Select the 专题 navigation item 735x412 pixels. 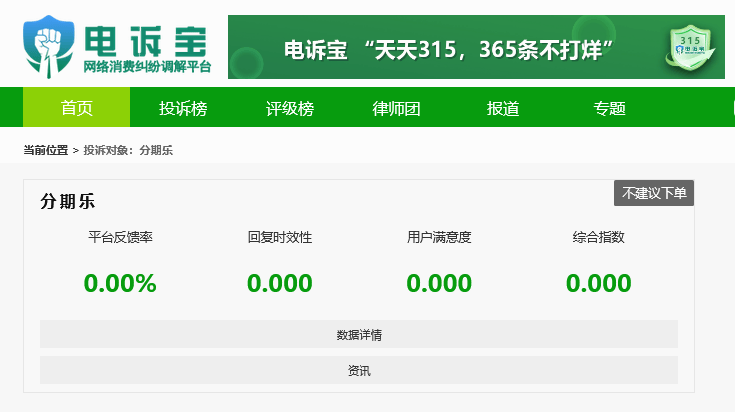pyautogui.click(x=609, y=108)
